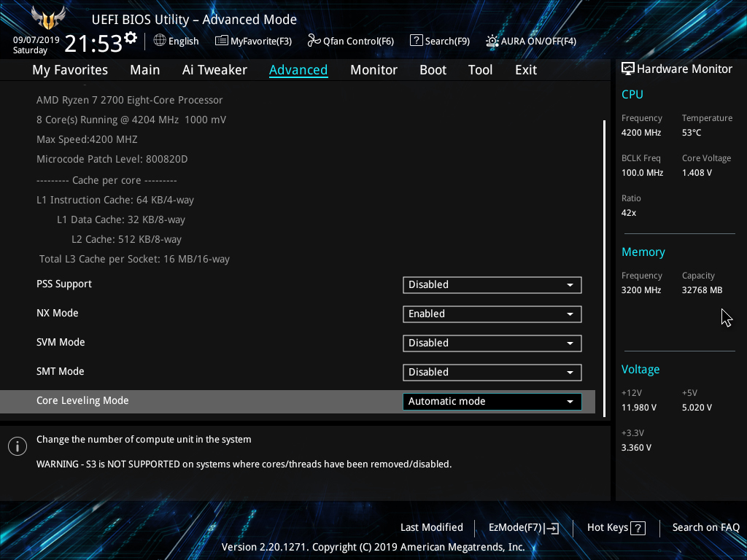Click the CPU Ratio value 42x

(628, 213)
